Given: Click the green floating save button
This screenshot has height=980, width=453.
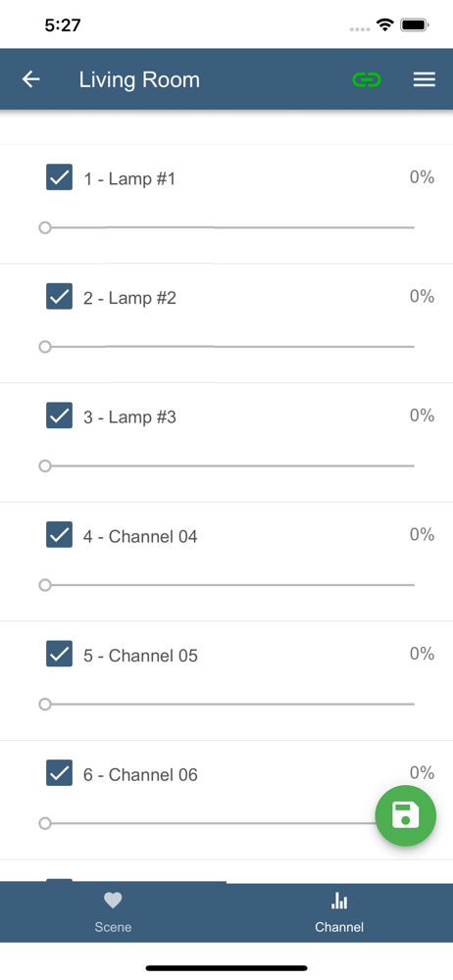Looking at the screenshot, I should [x=406, y=815].
